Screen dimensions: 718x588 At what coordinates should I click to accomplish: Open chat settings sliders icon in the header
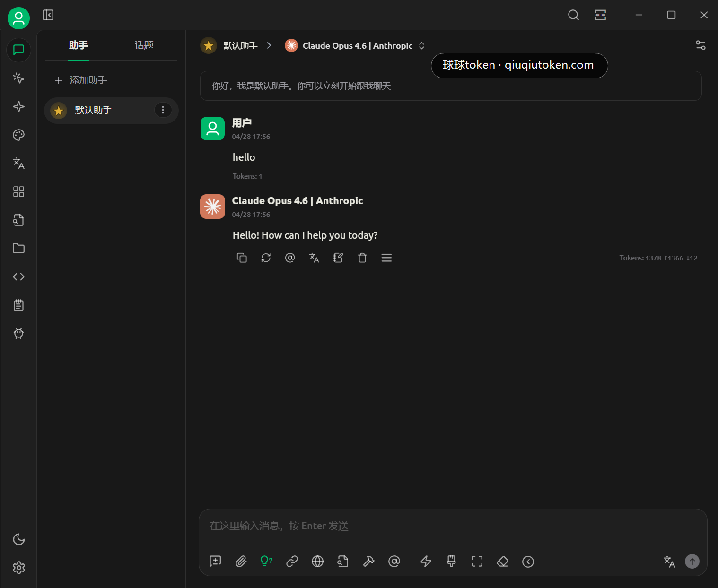point(700,45)
